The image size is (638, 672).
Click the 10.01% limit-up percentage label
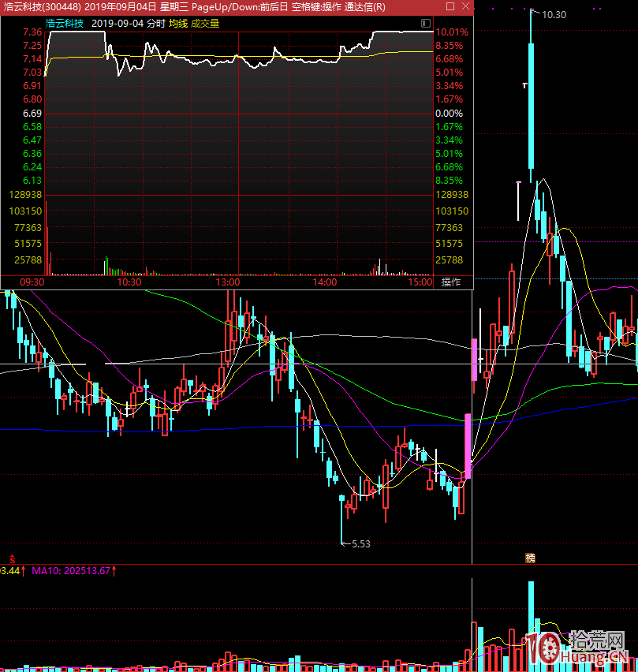[x=451, y=32]
